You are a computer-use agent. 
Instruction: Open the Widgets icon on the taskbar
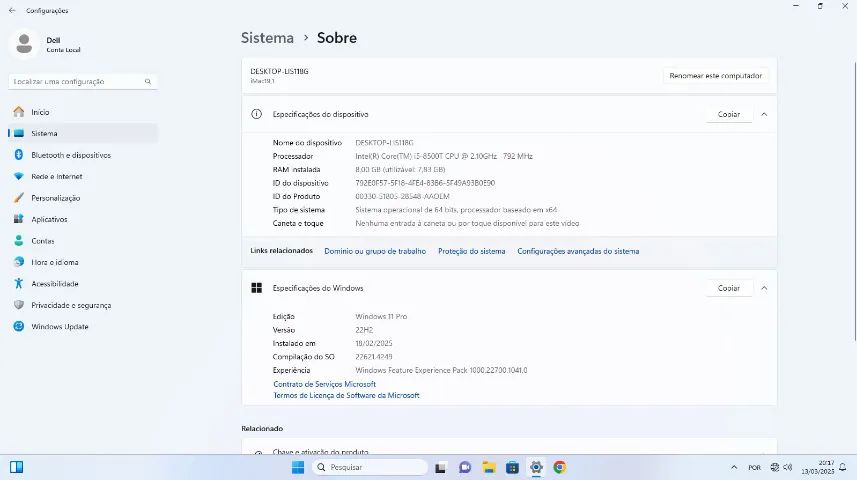pos(16,467)
